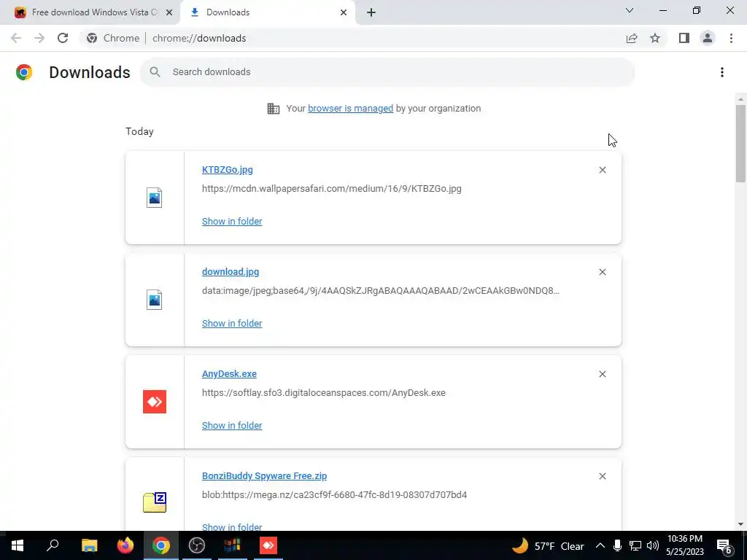Viewport: 747px width, 560px height.
Task: Go back to previous page
Action: click(16, 38)
